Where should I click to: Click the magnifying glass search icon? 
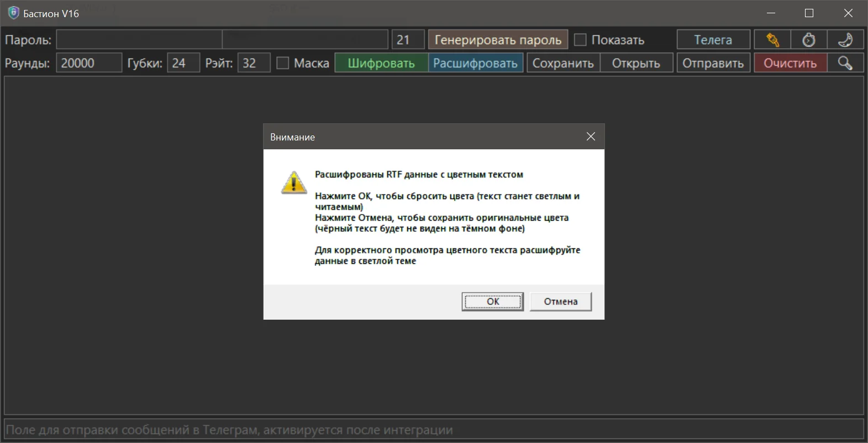click(x=845, y=63)
